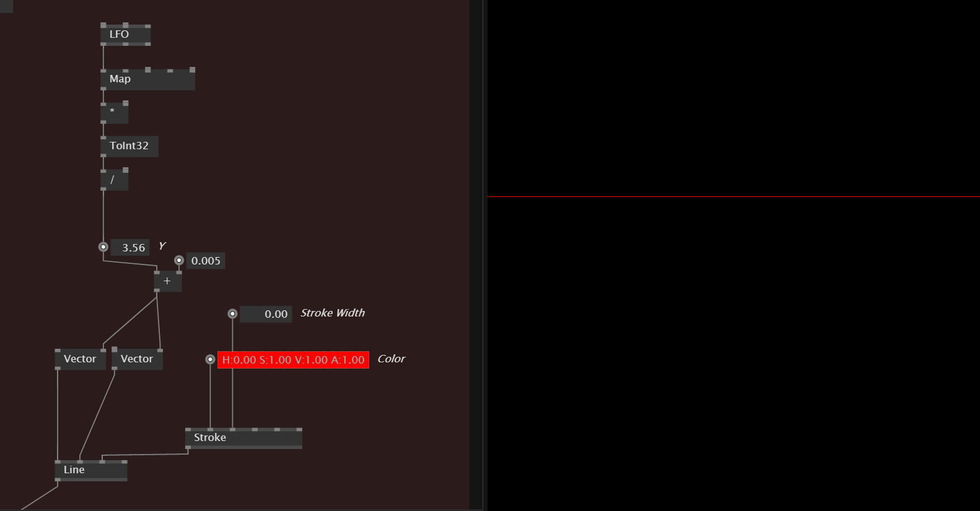
Task: Select the plus (+) node
Action: pos(167,281)
